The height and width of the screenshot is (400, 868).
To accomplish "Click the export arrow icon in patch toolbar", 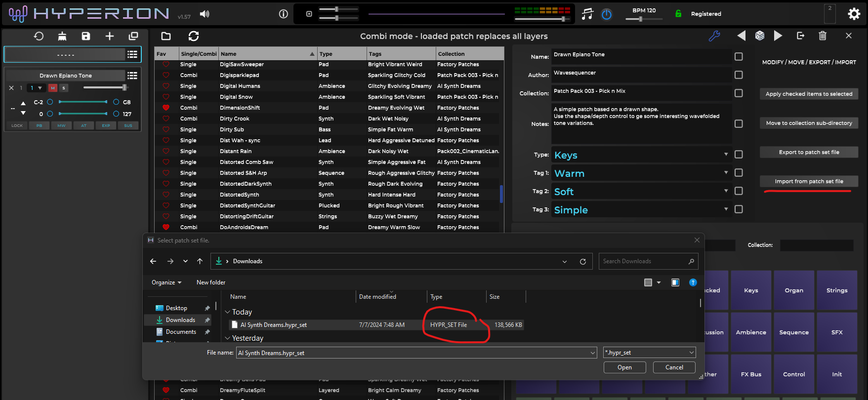I will 801,36.
